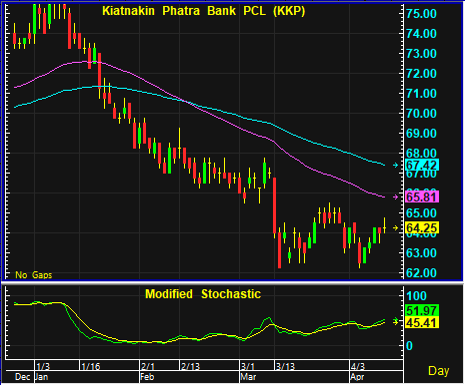Click the No Gaps label
The image size is (465, 385).
point(34,275)
